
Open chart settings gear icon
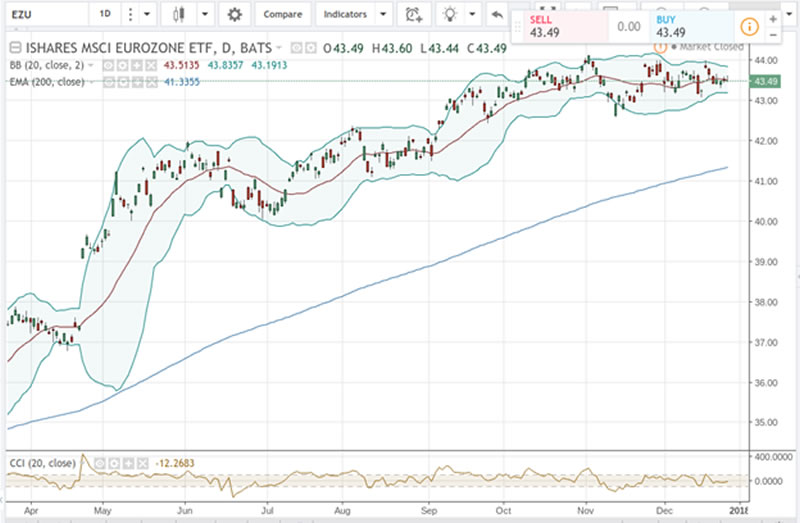tap(235, 15)
